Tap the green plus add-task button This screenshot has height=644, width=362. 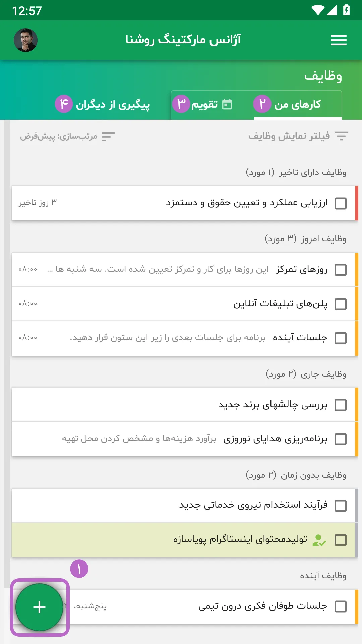[x=40, y=607]
